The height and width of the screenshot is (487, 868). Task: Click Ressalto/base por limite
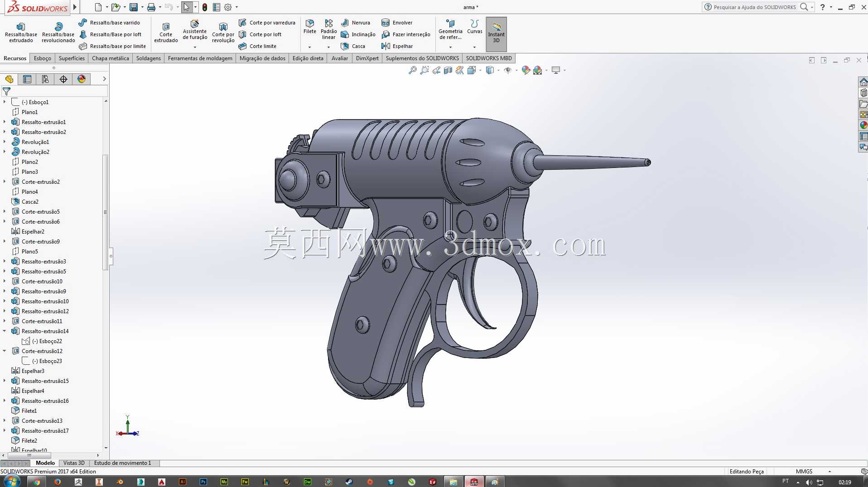112,46
